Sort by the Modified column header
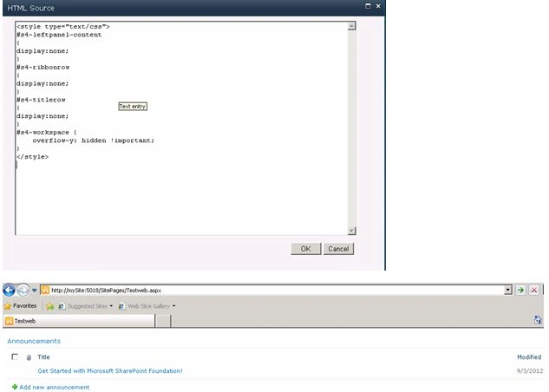The height and width of the screenshot is (392, 549). pos(529,357)
